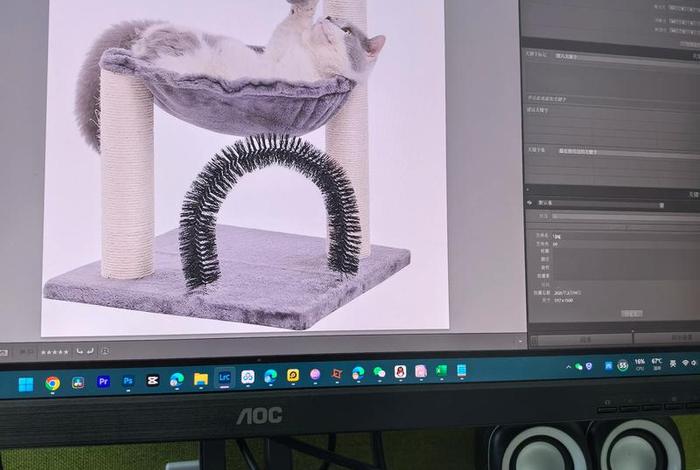Switch to Excel on the taskbar

tap(441, 370)
